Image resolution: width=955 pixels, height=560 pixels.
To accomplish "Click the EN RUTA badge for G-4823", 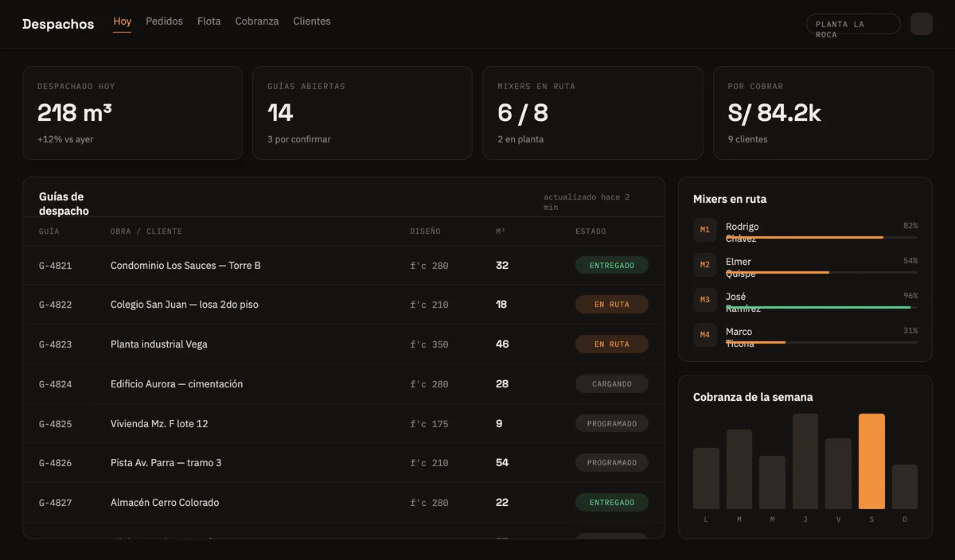I will click(x=612, y=344).
